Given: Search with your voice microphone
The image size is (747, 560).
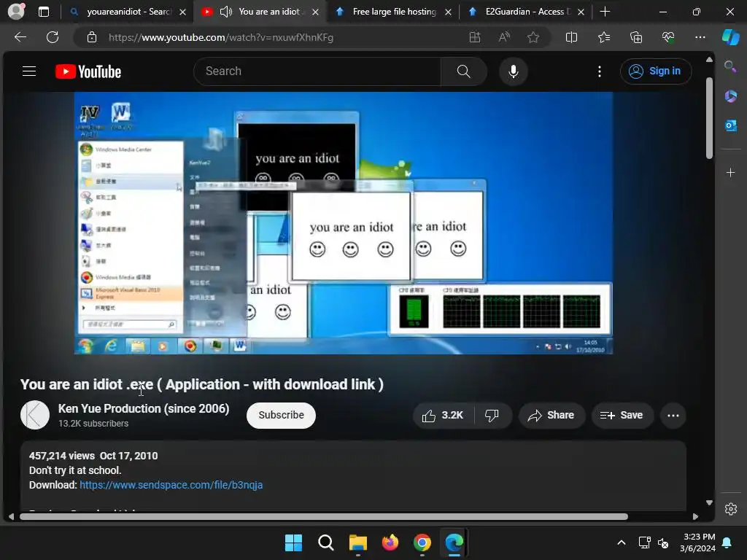Looking at the screenshot, I should coord(513,71).
